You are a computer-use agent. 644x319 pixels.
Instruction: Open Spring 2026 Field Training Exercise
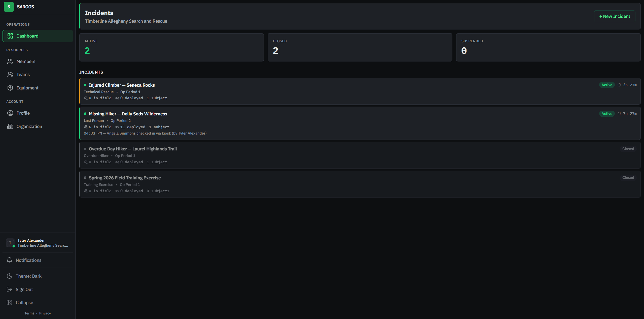[360, 184]
